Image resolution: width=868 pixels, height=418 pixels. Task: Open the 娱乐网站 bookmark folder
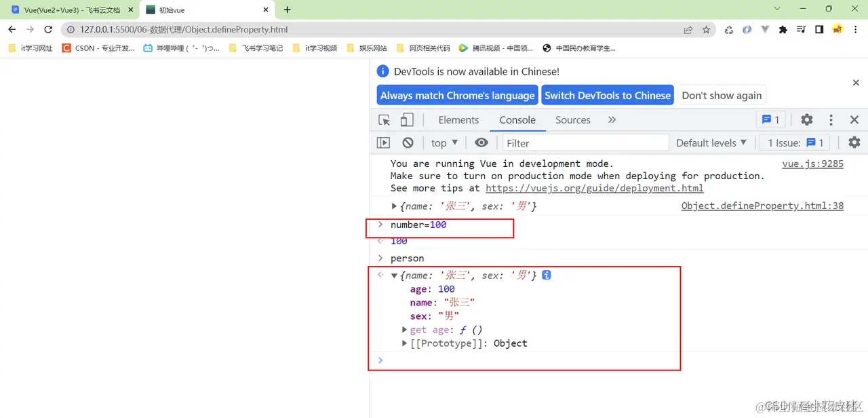(x=367, y=48)
